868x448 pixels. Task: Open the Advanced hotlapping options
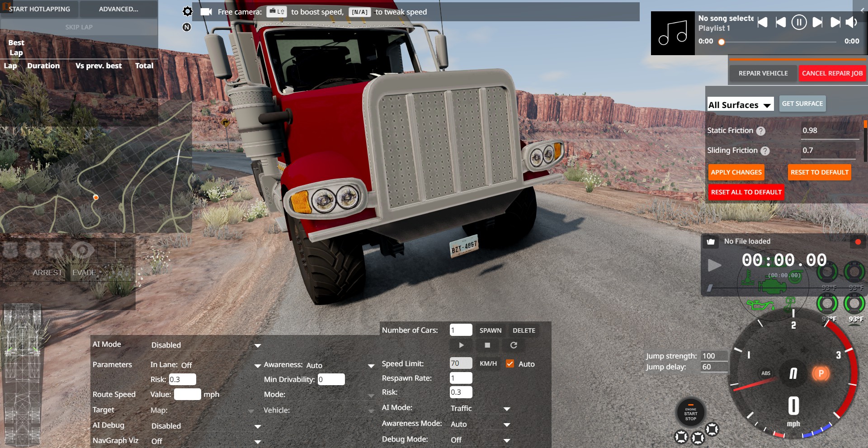(118, 9)
